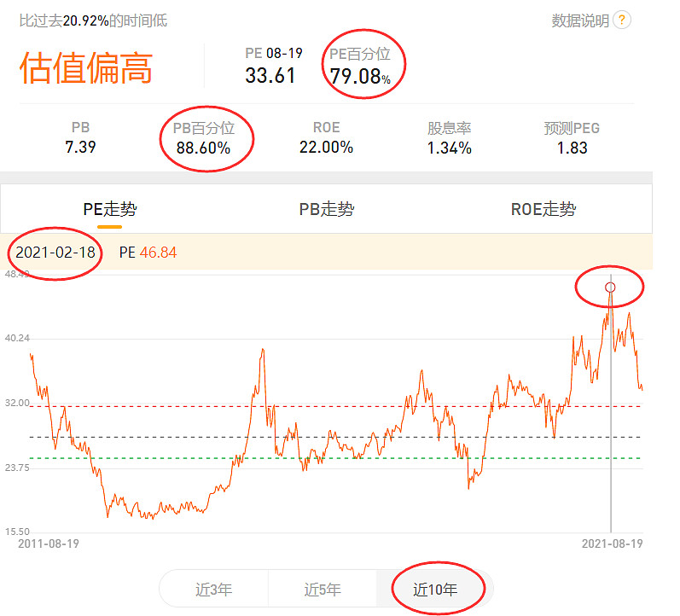The width and height of the screenshot is (680, 616).
Task: Click the chart marker at the PE peak
Action: point(610,288)
